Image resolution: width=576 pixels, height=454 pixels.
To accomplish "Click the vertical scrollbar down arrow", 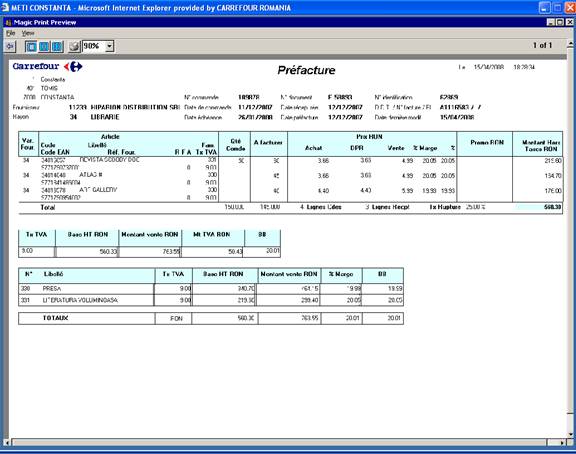I will (x=571, y=434).
